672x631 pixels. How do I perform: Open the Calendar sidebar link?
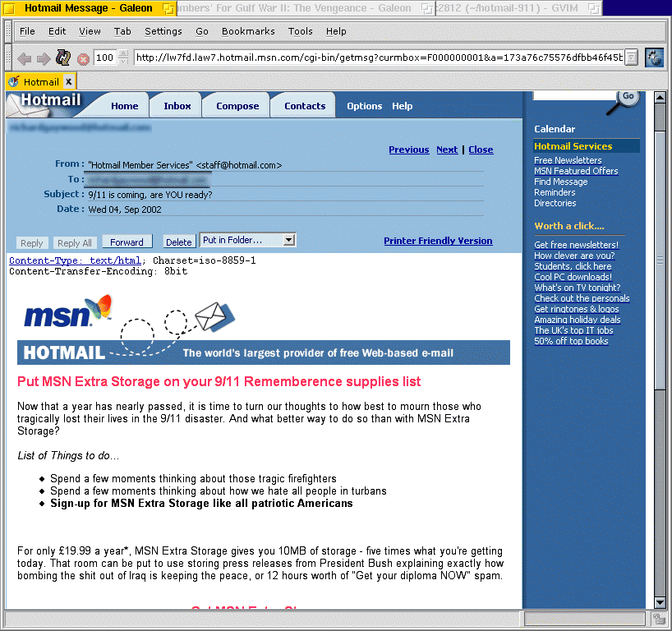(x=555, y=129)
